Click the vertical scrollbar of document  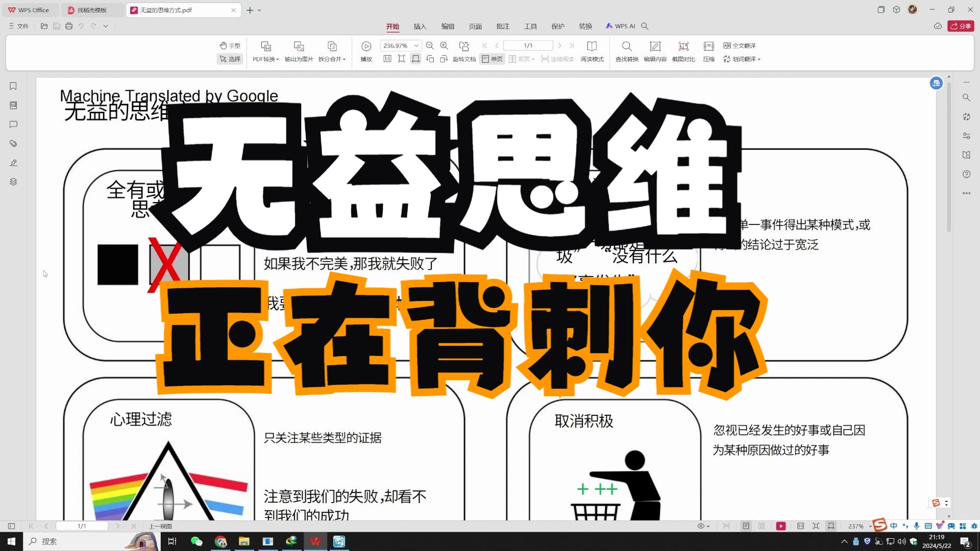949,157
